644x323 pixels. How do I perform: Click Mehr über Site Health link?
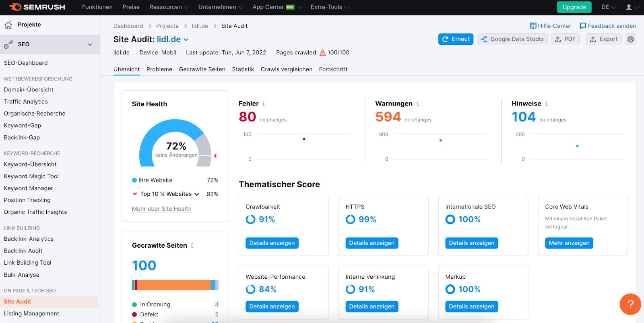tap(162, 209)
